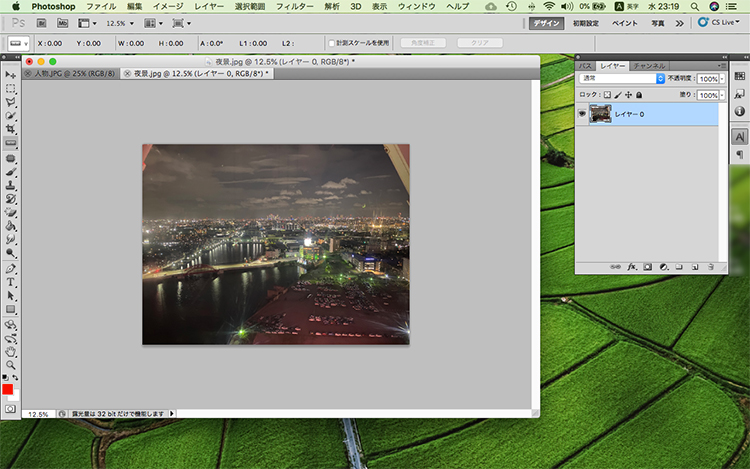Click add layer style fx button

tap(632, 267)
